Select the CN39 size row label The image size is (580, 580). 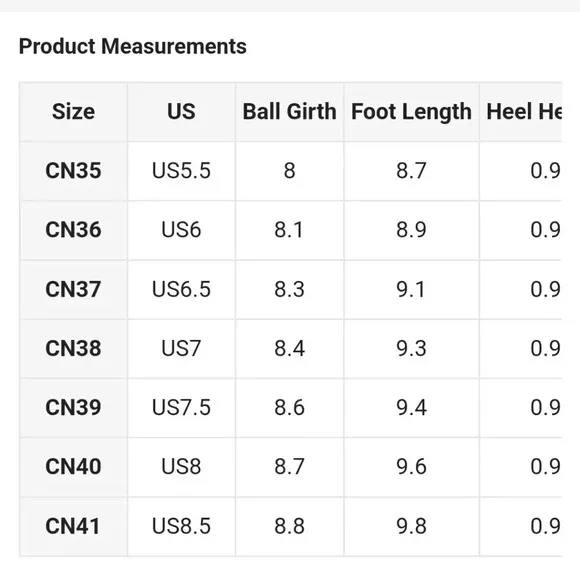click(73, 408)
